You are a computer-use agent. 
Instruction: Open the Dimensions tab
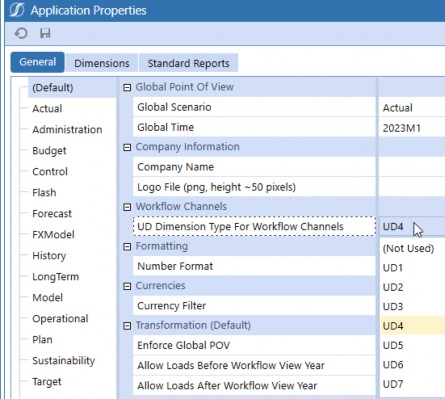coord(102,63)
